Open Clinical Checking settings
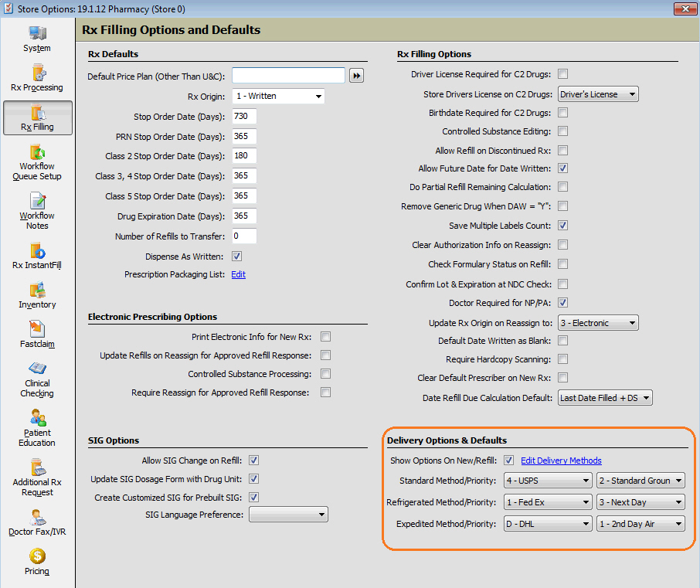The image size is (700, 588). (x=37, y=379)
